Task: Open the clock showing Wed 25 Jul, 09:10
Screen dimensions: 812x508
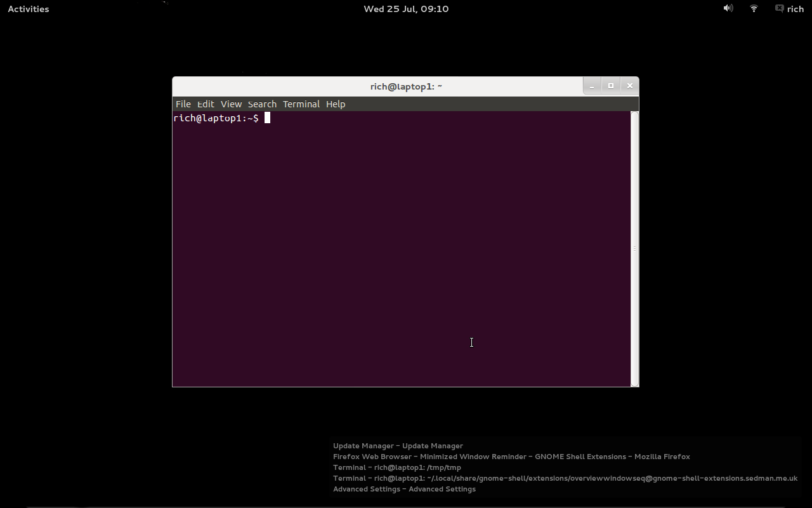Action: tap(406, 9)
